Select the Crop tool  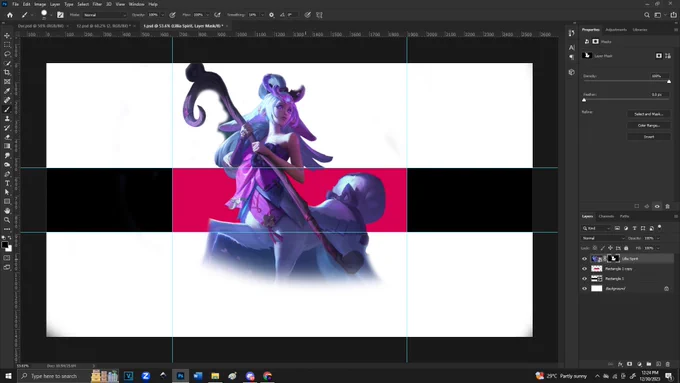coord(7,72)
